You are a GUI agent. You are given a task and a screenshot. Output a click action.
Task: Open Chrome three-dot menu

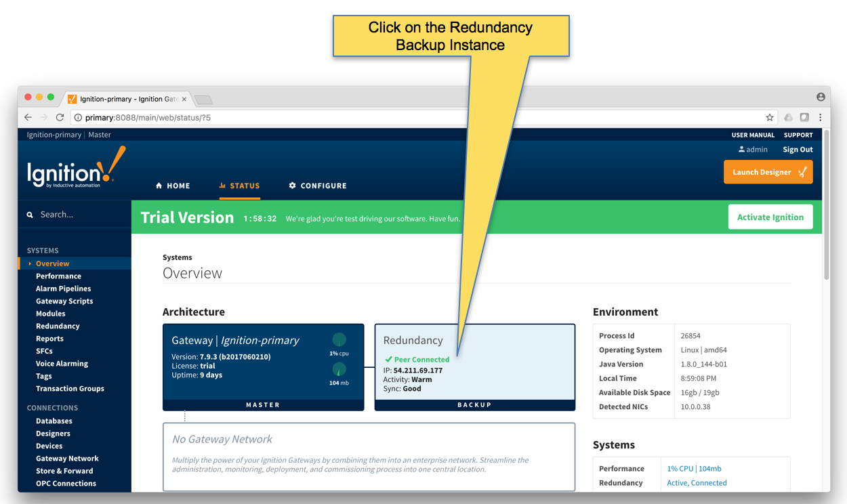pyautogui.click(x=820, y=117)
